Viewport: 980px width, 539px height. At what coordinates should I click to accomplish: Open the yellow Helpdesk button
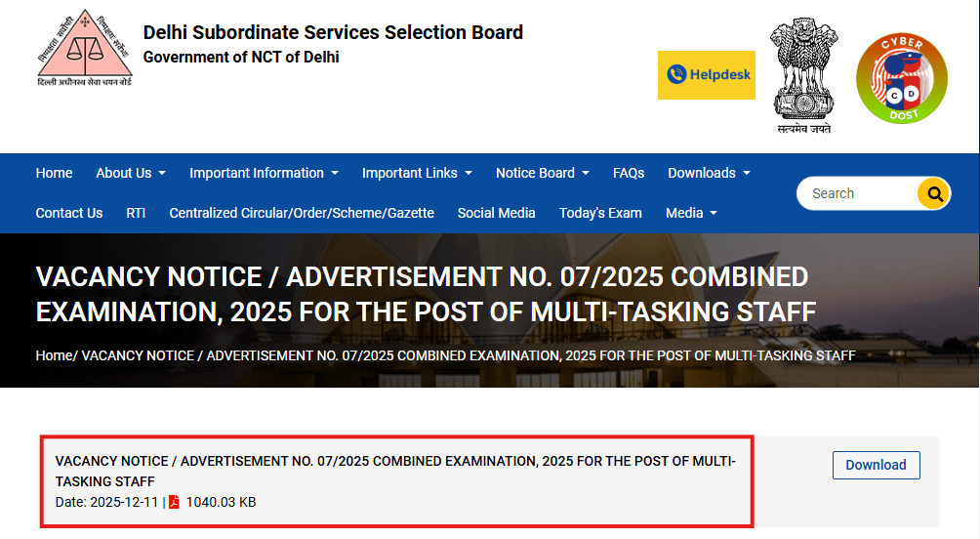pyautogui.click(x=706, y=75)
